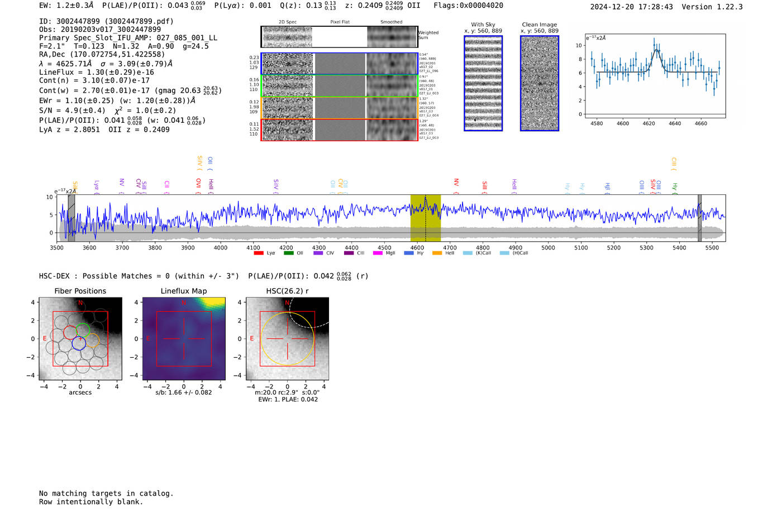Click the blue Hγ legend swatch
The height and width of the screenshot is (532, 782).
(x=409, y=253)
